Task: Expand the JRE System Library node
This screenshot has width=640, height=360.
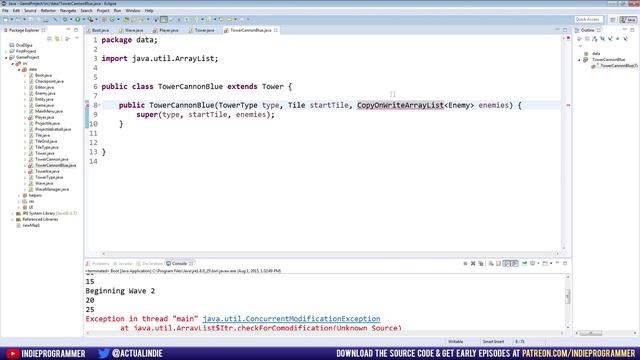Action: [x=13, y=213]
